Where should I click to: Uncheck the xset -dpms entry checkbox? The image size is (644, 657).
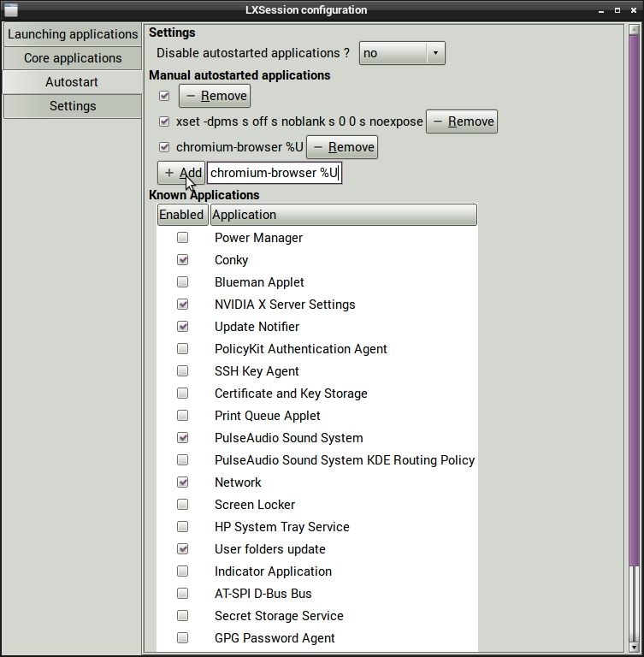[164, 121]
